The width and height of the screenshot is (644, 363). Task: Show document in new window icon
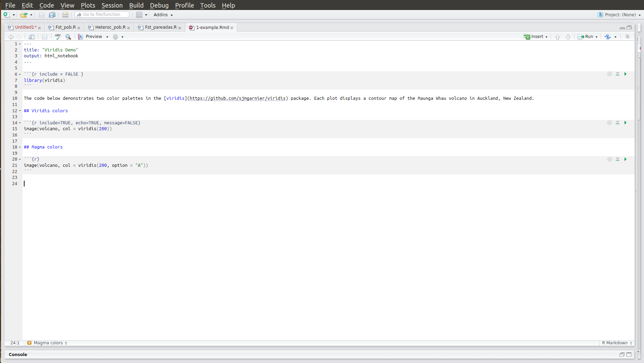click(x=31, y=37)
